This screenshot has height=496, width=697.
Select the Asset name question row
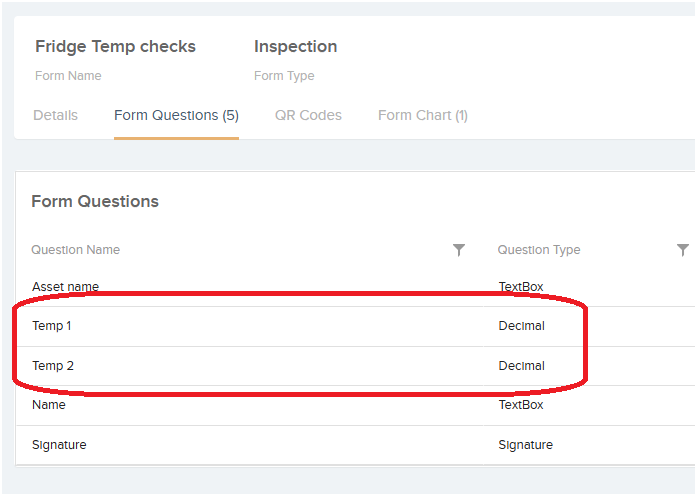pos(356,287)
